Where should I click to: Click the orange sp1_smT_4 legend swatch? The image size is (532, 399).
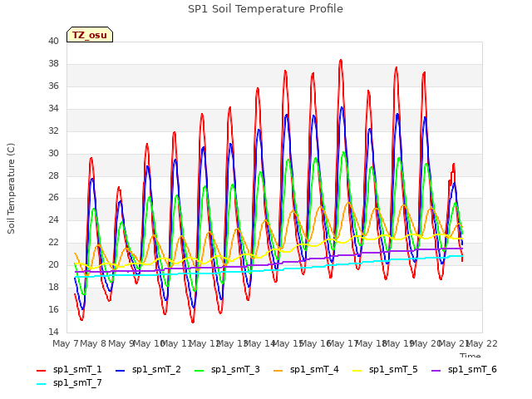(278, 371)
